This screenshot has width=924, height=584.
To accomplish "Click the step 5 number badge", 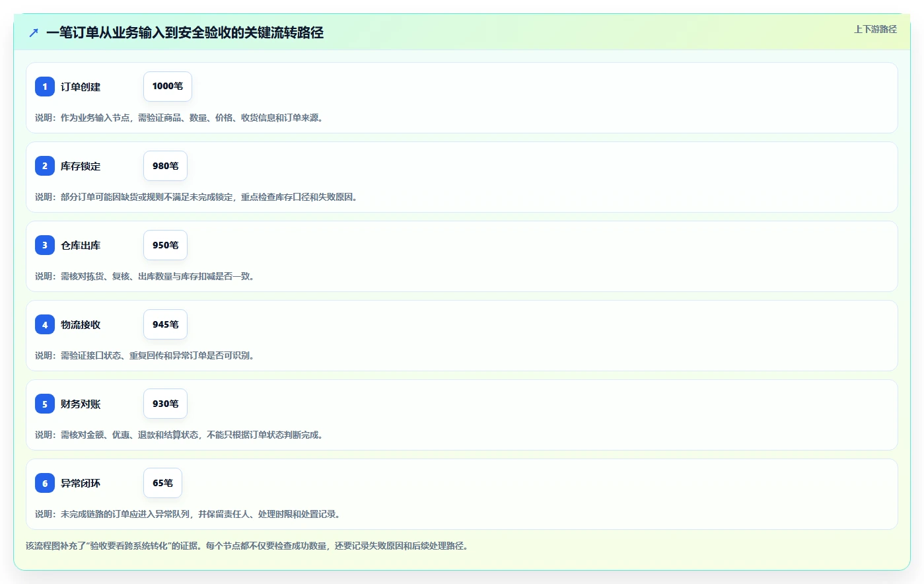I will tap(45, 404).
